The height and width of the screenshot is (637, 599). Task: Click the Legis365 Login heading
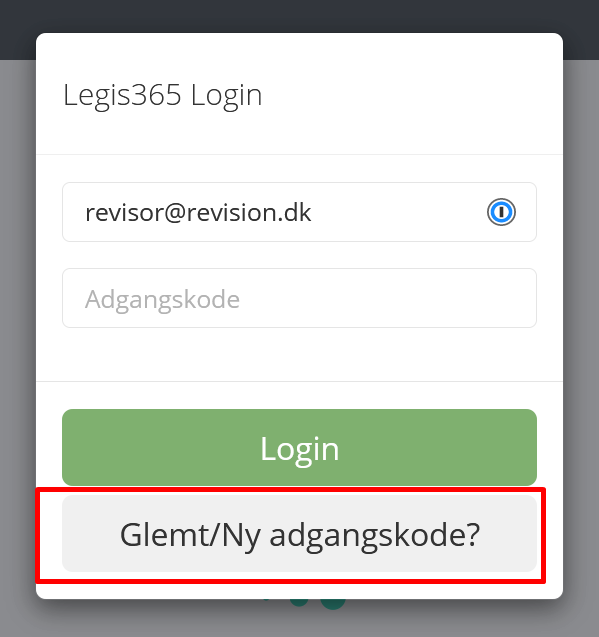pos(163,95)
